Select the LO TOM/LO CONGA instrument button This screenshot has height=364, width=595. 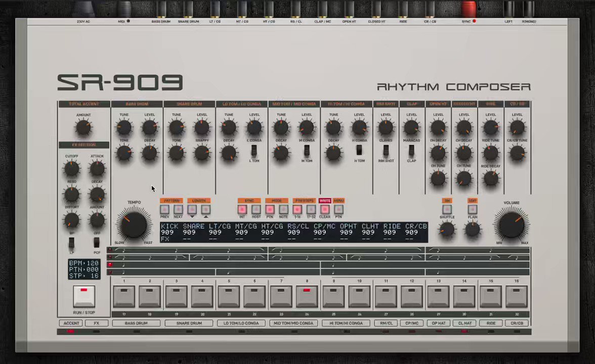point(241,323)
